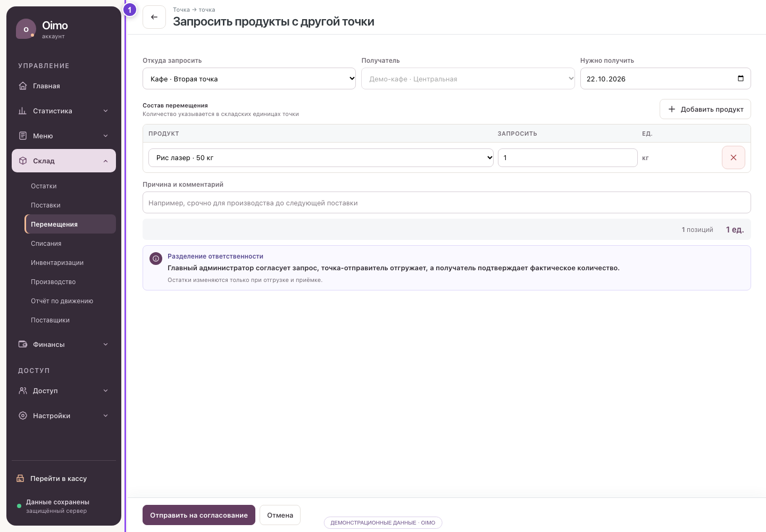Expand the Настройки section chevron
This screenshot has width=766, height=532.
[105, 415]
